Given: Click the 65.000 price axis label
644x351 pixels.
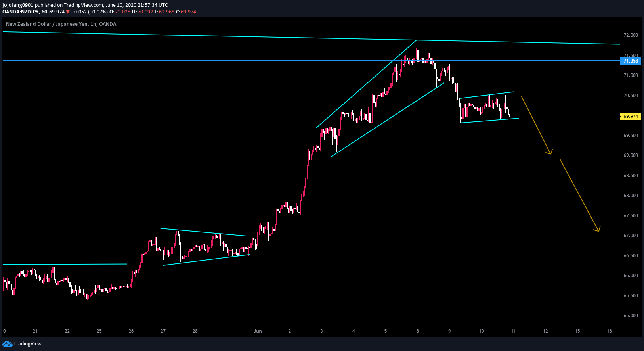Looking at the screenshot, I should click(x=631, y=316).
